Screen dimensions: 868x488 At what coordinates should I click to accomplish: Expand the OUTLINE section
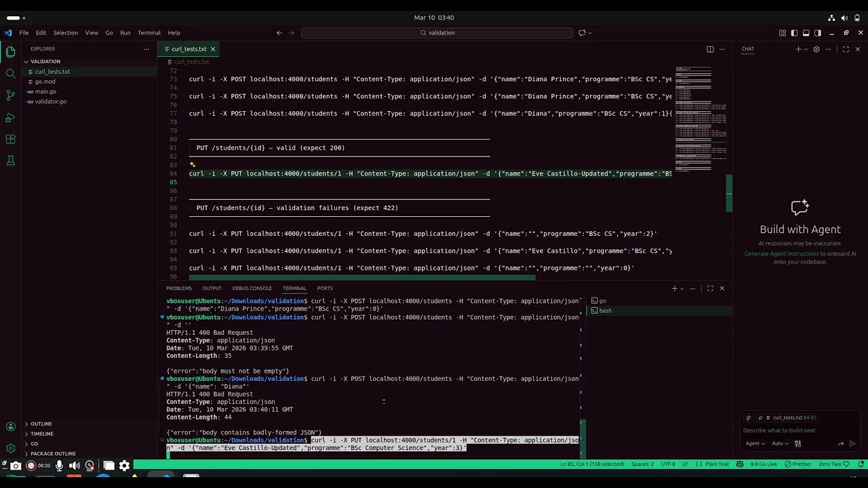[x=41, y=424]
